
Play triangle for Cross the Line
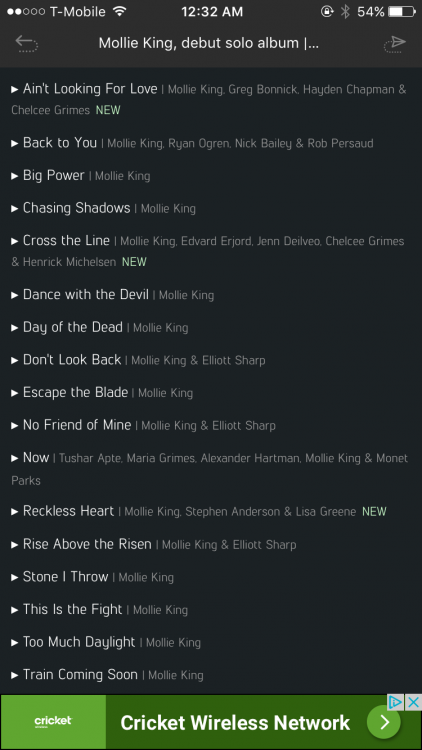coord(15,241)
